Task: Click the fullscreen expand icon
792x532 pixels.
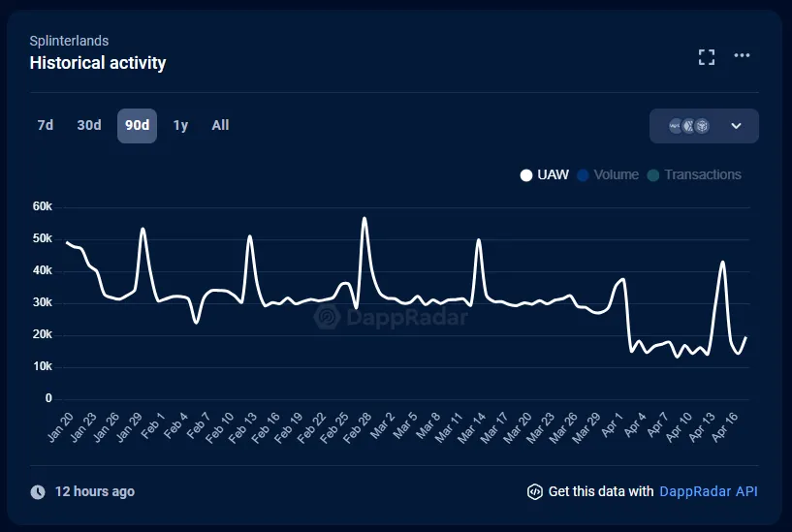Action: [707, 56]
